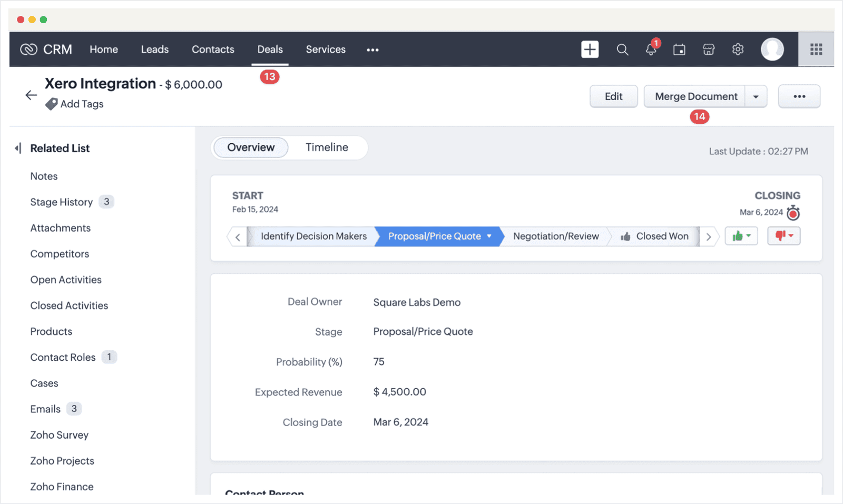Go back using the left arrow

pos(31,95)
